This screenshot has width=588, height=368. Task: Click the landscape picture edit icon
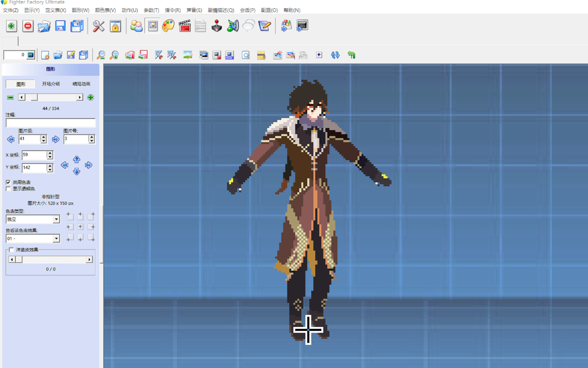(x=188, y=55)
